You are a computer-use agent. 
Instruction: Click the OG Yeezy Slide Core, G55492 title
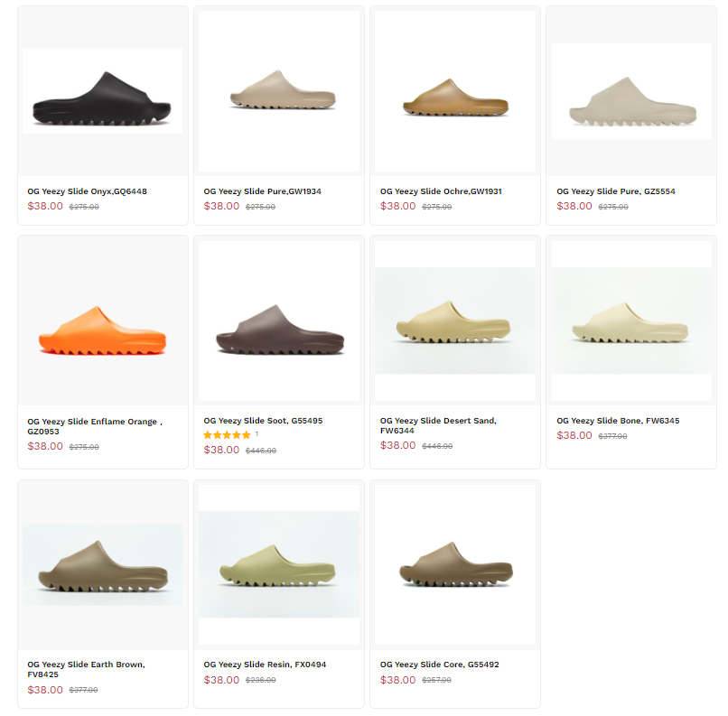[439, 665]
